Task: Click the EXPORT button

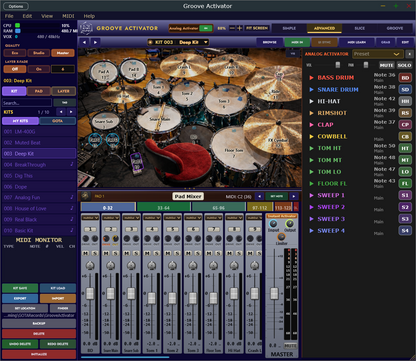Action: 20,298
